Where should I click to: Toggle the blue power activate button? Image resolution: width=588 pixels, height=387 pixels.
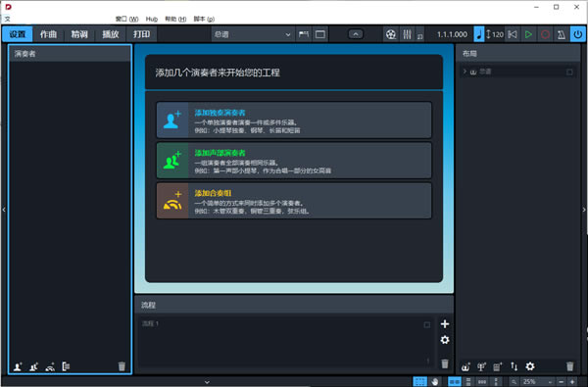point(578,34)
